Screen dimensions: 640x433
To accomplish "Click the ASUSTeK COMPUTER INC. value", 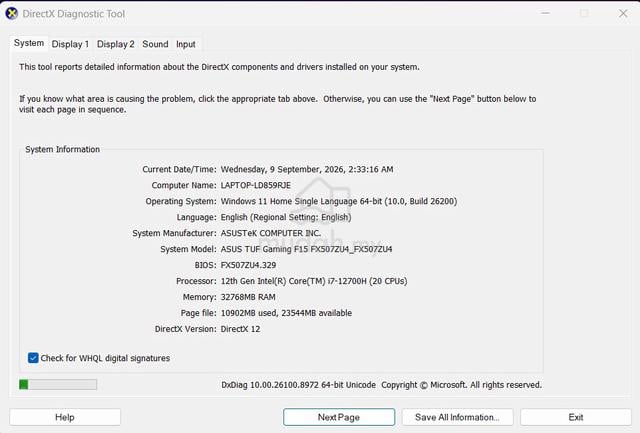I will click(271, 233).
